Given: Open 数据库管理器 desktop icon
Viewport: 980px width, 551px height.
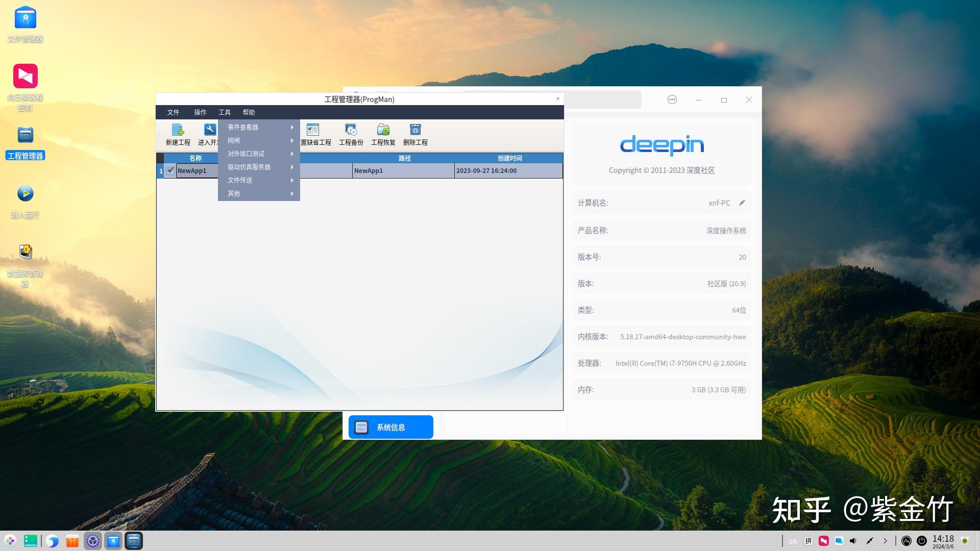Looking at the screenshot, I should click(25, 265).
